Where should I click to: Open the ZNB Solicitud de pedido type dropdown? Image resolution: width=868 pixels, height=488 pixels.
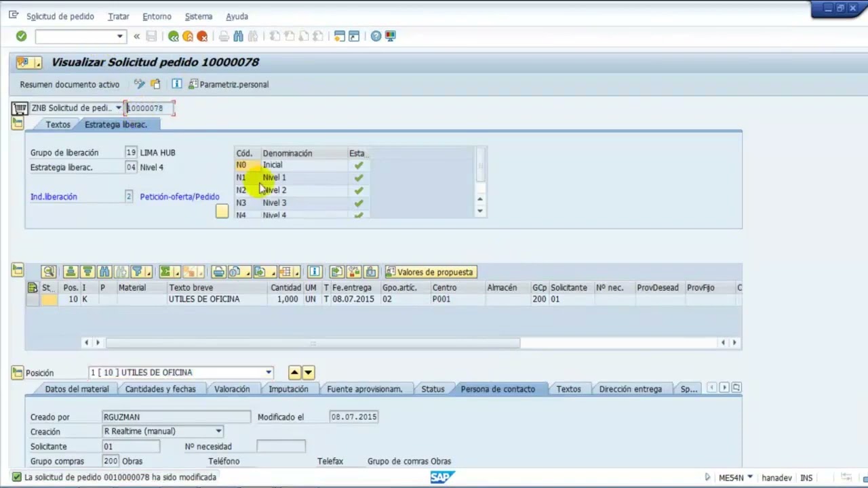click(118, 108)
